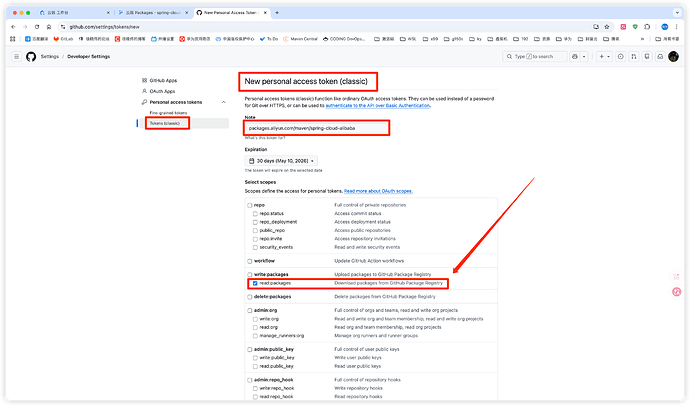Go forward with the browser forward arrow

click(x=25, y=27)
